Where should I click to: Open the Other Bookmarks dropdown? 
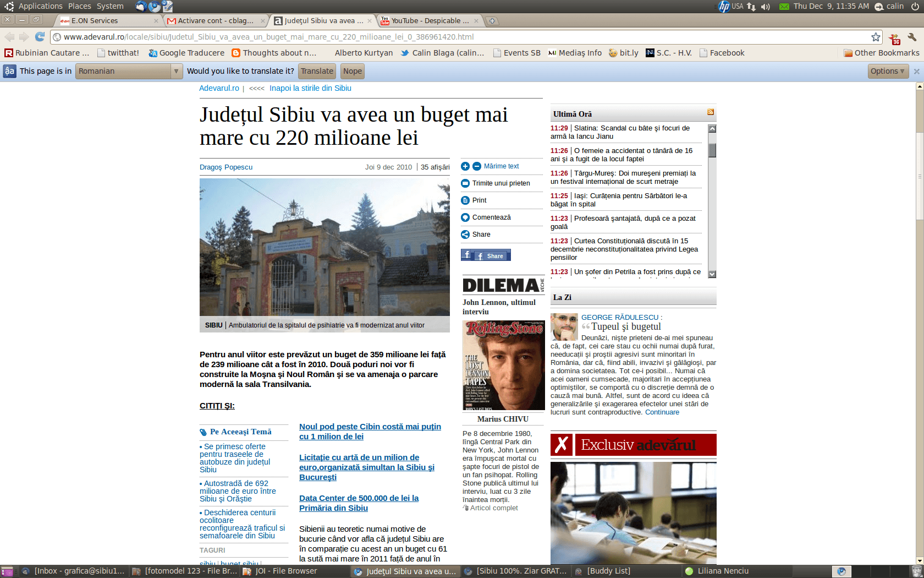click(881, 53)
